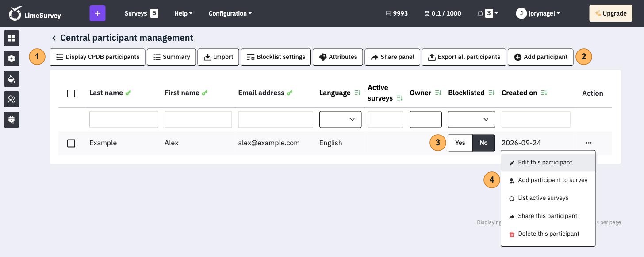
Task: Sort by Language column sort icon
Action: point(358,93)
